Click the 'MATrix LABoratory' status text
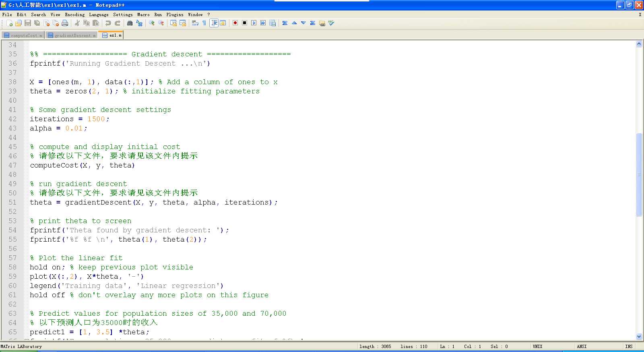The image size is (644, 352). pos(21,346)
